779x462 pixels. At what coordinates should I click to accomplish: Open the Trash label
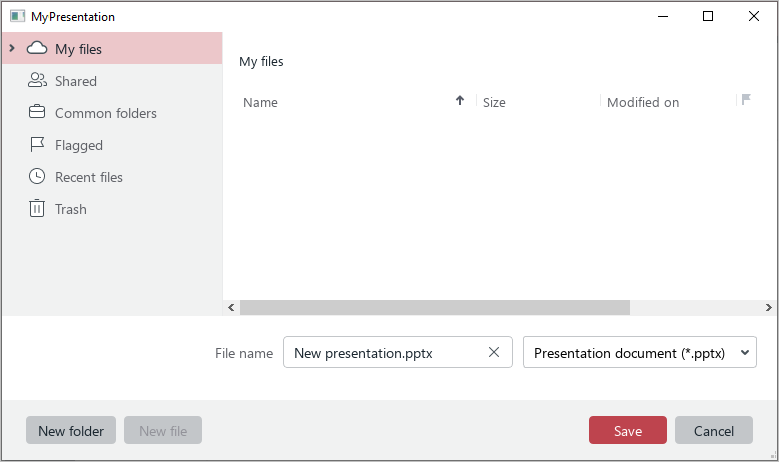71,209
